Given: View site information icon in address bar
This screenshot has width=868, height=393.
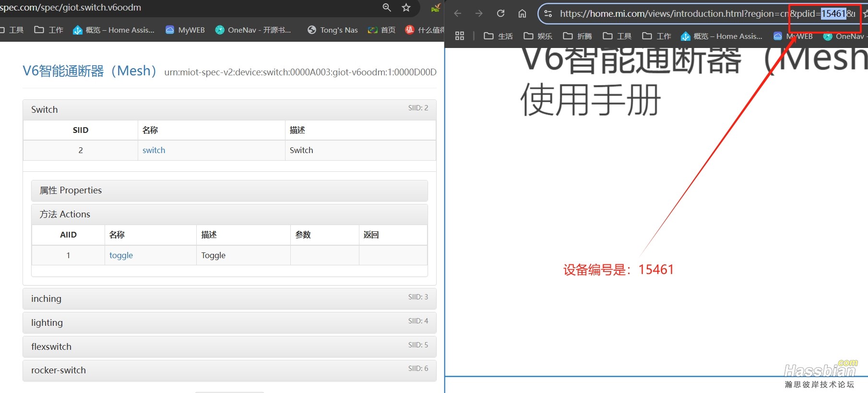Looking at the screenshot, I should 548,13.
